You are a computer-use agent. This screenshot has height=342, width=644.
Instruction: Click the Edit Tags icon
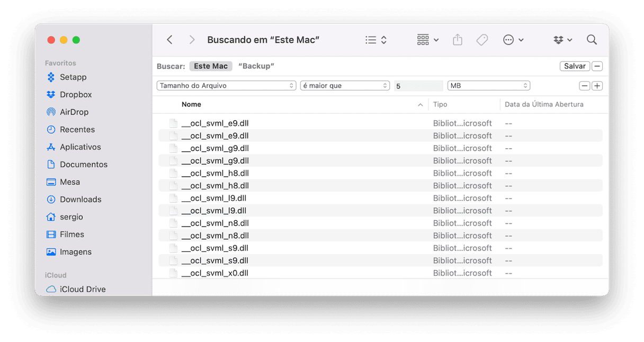click(x=482, y=40)
